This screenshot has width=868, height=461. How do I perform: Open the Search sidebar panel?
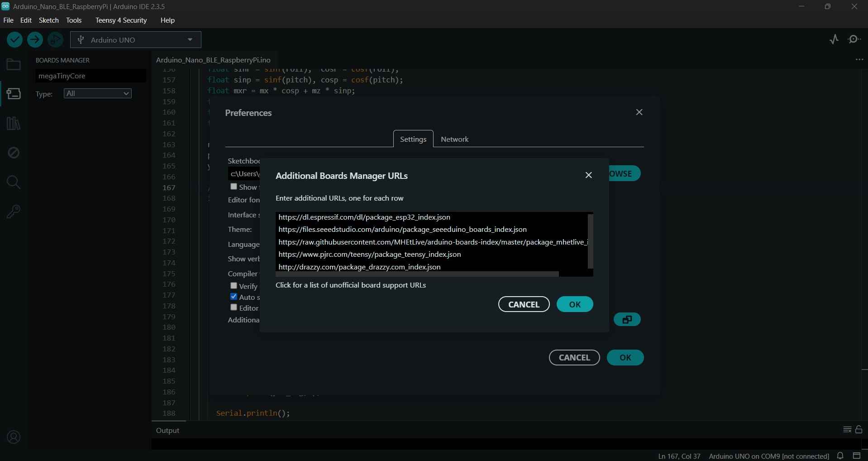point(14,182)
